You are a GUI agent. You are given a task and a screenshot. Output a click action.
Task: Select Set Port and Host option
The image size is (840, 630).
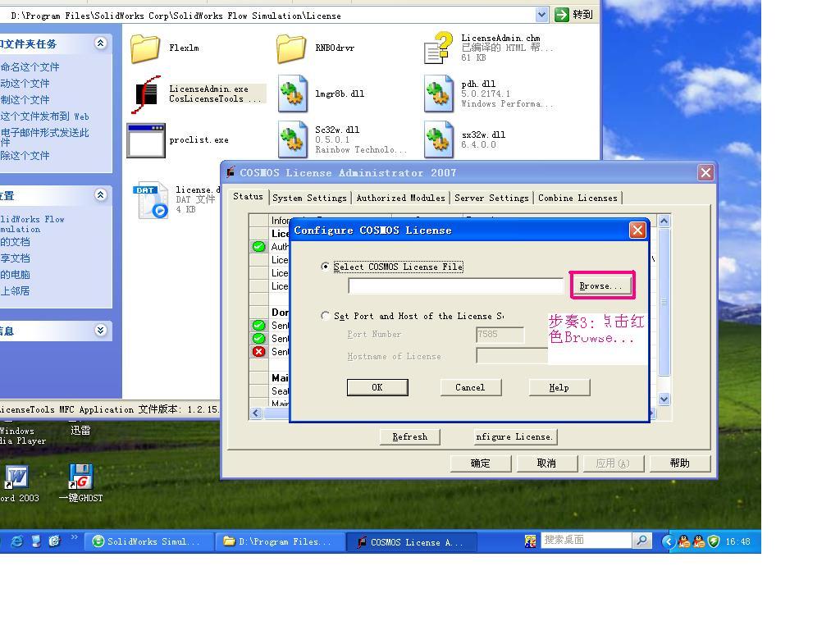(x=325, y=316)
